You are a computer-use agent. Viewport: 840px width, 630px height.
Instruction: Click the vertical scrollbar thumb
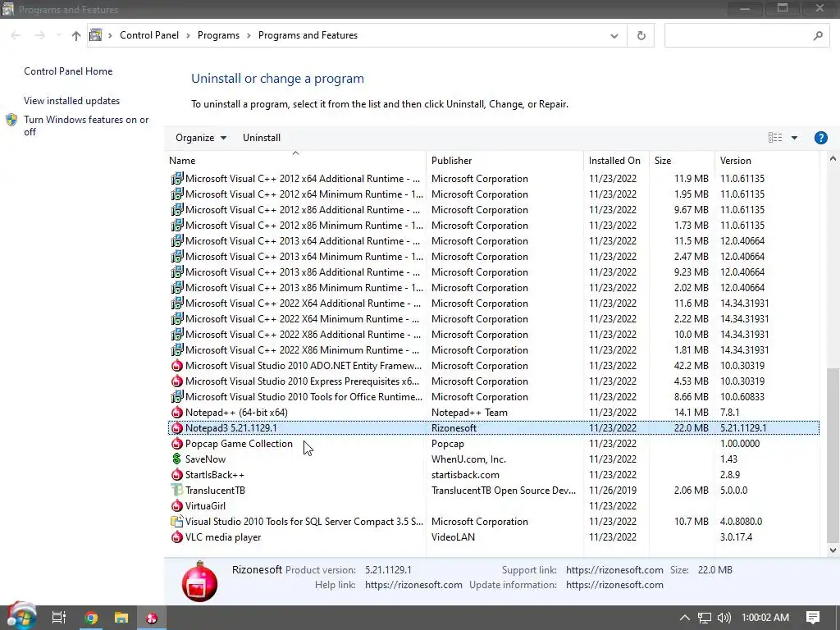pos(833,454)
